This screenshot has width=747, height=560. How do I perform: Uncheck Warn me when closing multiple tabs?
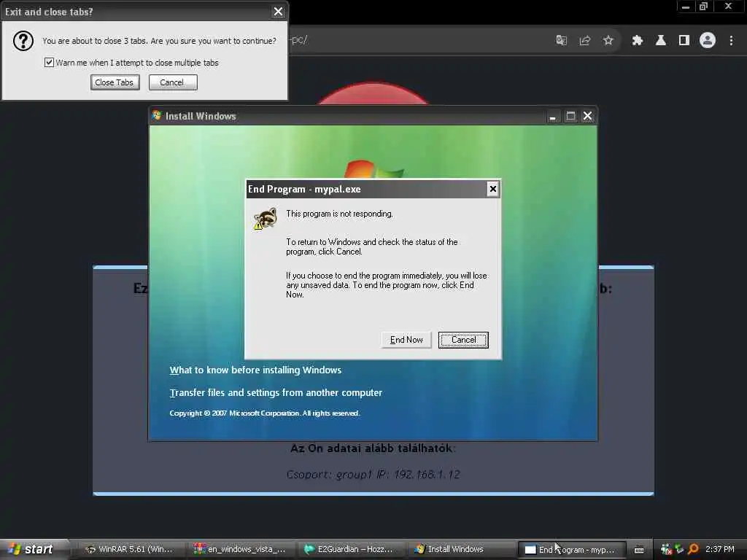[x=49, y=63]
